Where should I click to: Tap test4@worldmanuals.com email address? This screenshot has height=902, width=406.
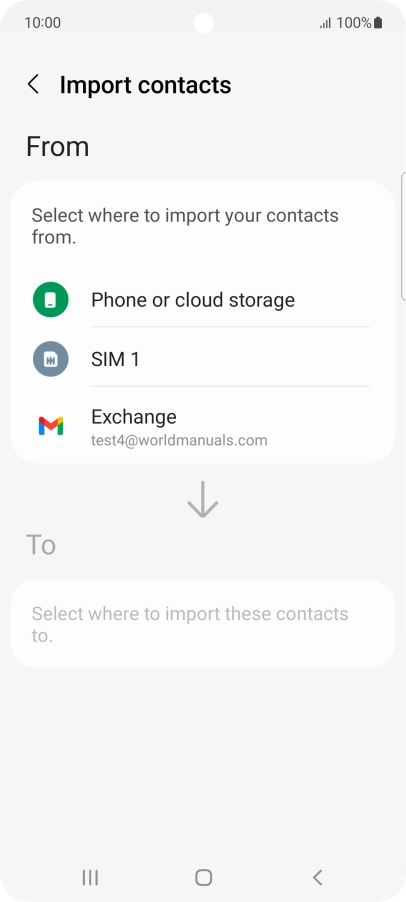(x=179, y=441)
